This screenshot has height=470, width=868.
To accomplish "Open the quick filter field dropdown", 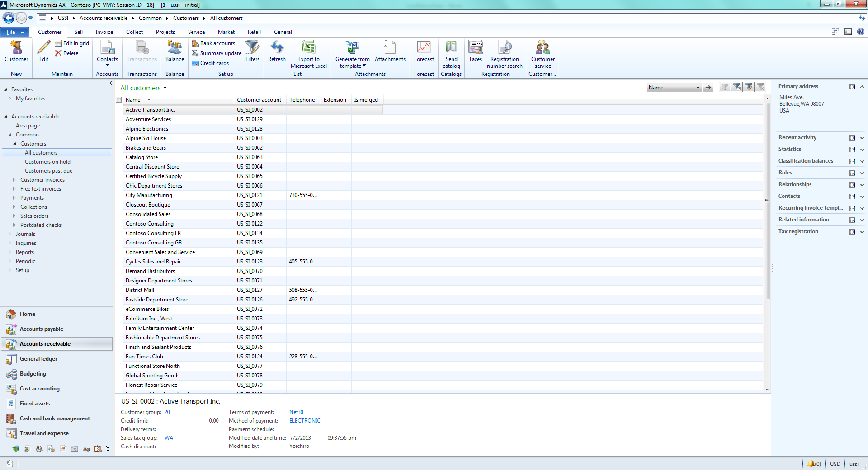I will coord(698,88).
